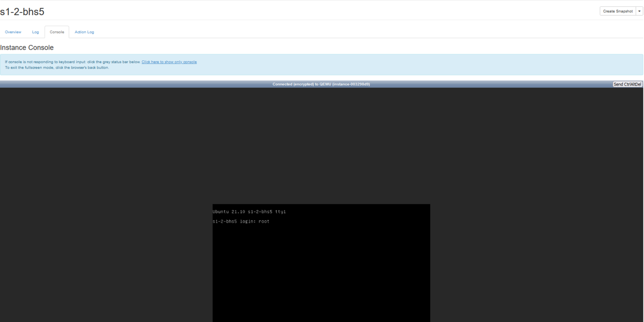This screenshot has width=644, height=322.
Task: Click the 'To exit the fullscreen mode' hint text
Action: pyautogui.click(x=57, y=68)
